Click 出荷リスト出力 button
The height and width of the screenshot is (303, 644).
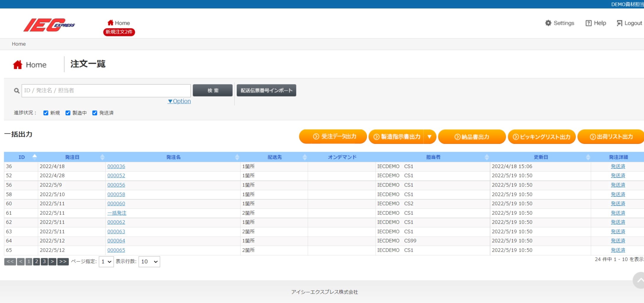pyautogui.click(x=611, y=137)
